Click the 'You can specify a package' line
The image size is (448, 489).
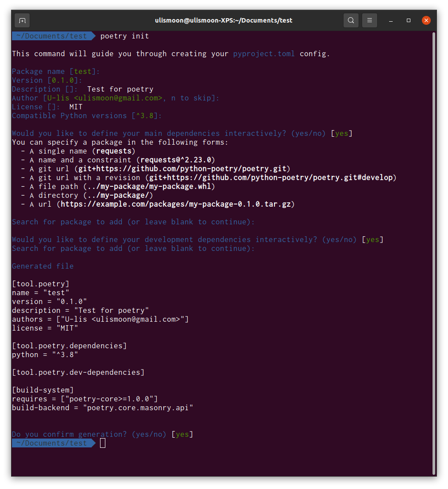click(x=120, y=142)
